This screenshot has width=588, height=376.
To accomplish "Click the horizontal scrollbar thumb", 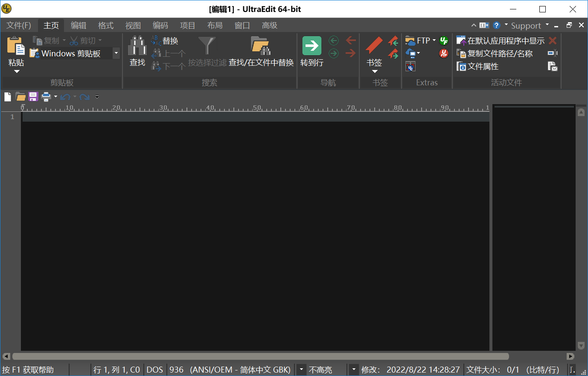I will (261, 356).
